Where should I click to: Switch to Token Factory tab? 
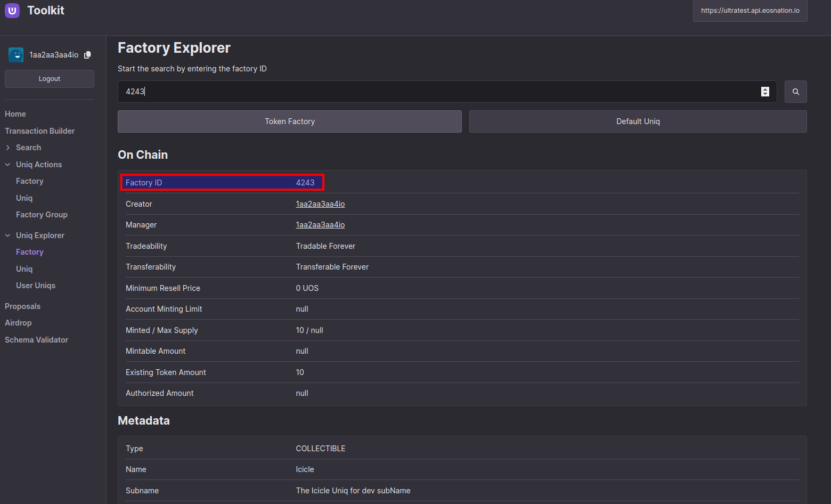[x=290, y=121]
